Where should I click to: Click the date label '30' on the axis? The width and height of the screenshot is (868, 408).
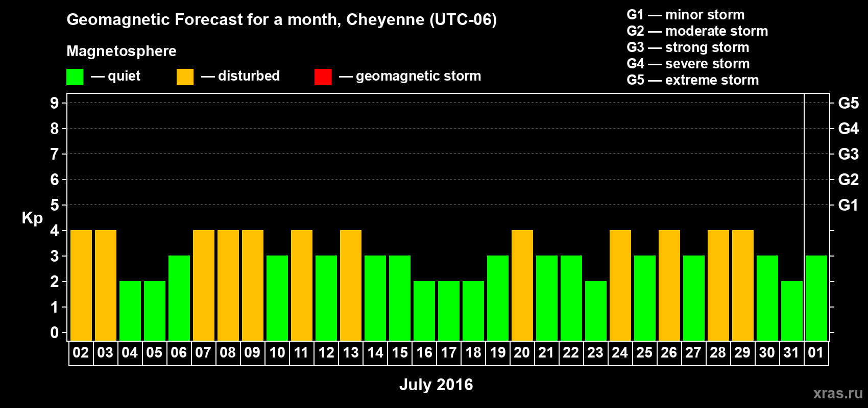click(x=767, y=352)
